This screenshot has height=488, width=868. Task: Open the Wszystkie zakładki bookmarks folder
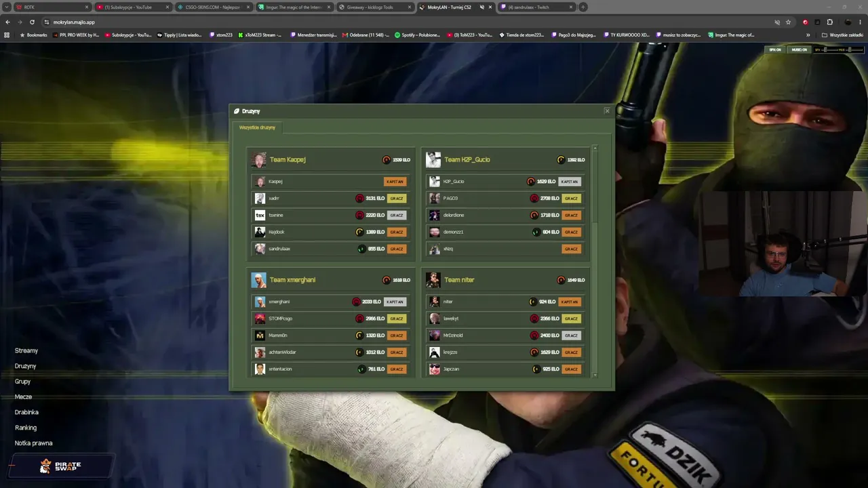pyautogui.click(x=844, y=35)
